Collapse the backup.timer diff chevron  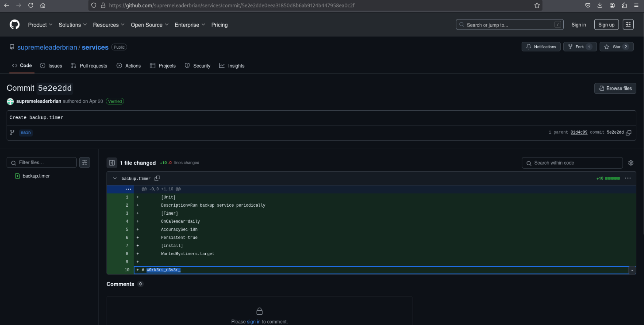[x=115, y=179]
